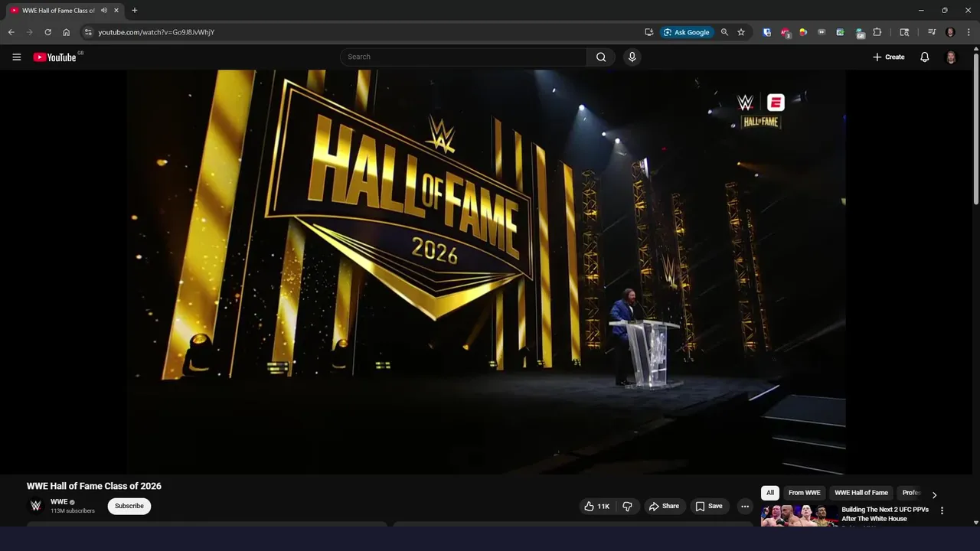Screen dimensions: 980x551
Task: Click the video title text
Action: click(94, 486)
